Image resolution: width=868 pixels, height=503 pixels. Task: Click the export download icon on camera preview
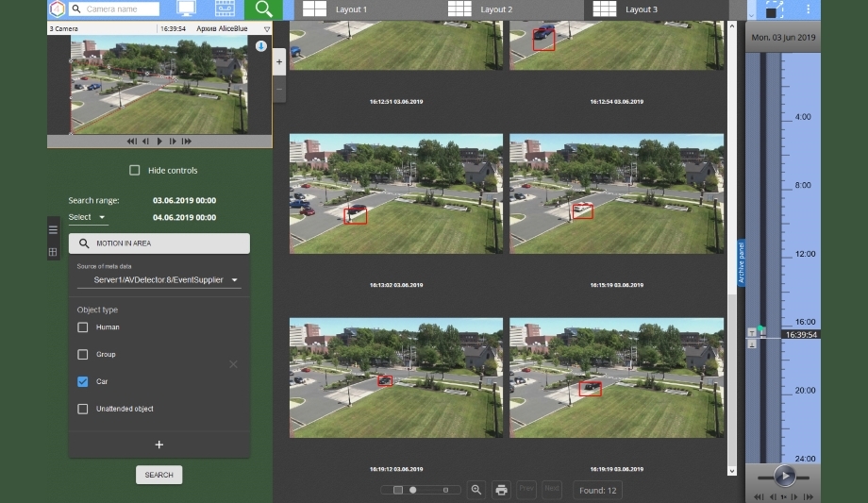pos(260,46)
